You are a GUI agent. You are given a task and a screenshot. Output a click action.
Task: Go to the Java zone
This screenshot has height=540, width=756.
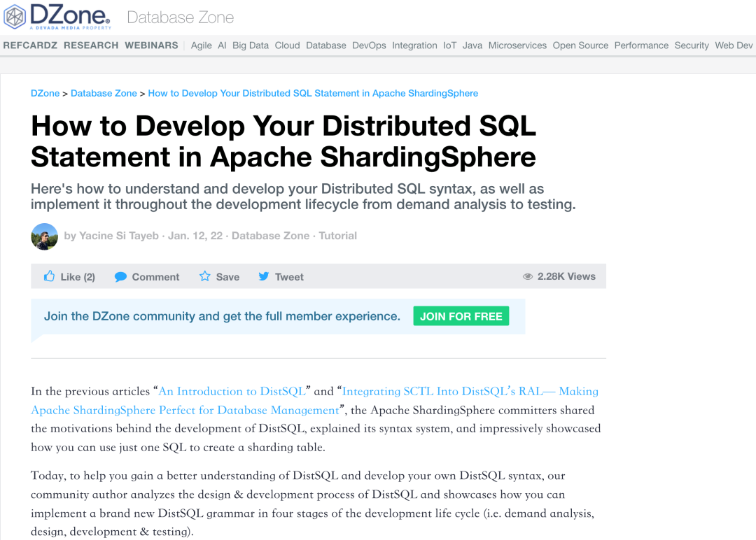(x=472, y=45)
